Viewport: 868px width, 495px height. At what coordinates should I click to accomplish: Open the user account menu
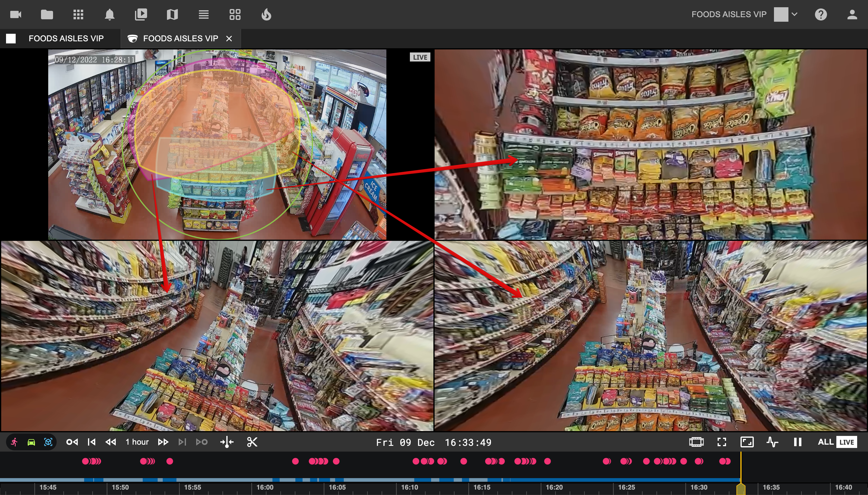(852, 14)
